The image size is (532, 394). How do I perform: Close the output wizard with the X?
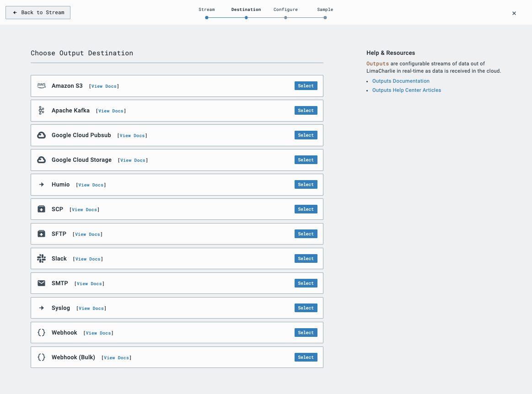[x=514, y=13]
